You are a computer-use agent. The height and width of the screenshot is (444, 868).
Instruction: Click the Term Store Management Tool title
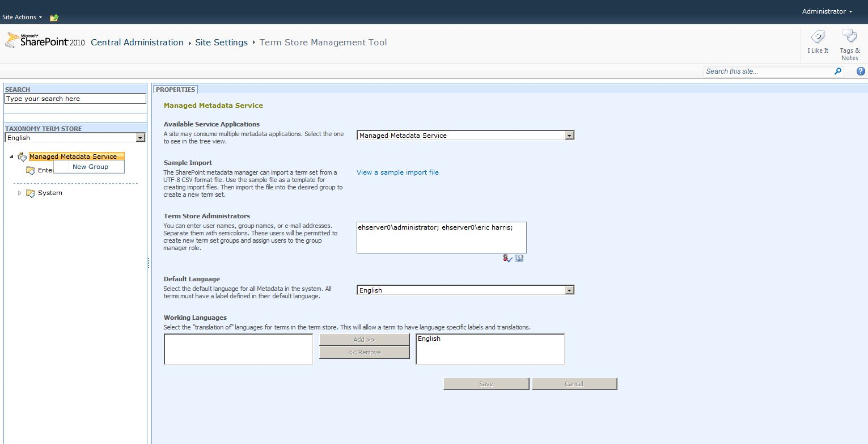point(323,43)
